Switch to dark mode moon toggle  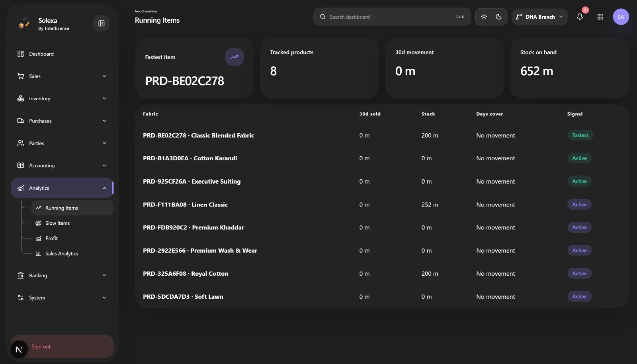click(x=498, y=17)
